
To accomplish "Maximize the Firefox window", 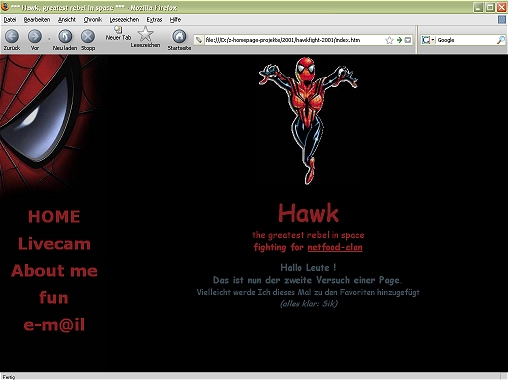I will (x=490, y=7).
